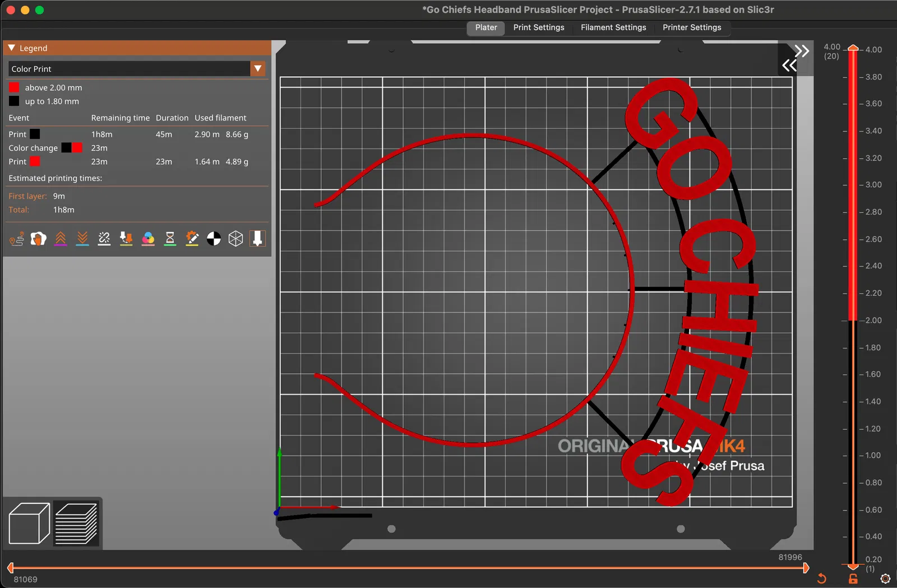Click red swatch in second Print row
Image resolution: width=897 pixels, height=588 pixels.
[x=35, y=161]
